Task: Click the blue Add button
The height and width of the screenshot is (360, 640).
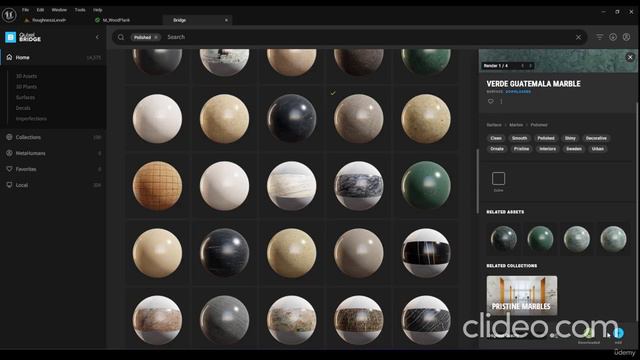Action: (x=618, y=333)
